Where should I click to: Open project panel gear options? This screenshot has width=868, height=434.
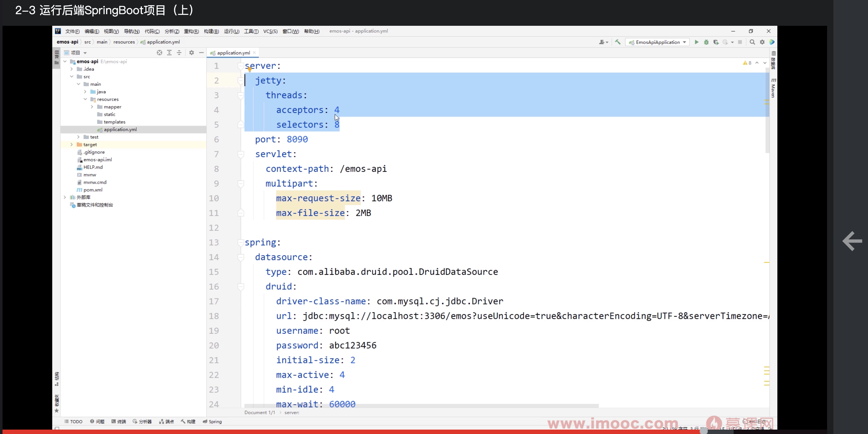coord(191,53)
